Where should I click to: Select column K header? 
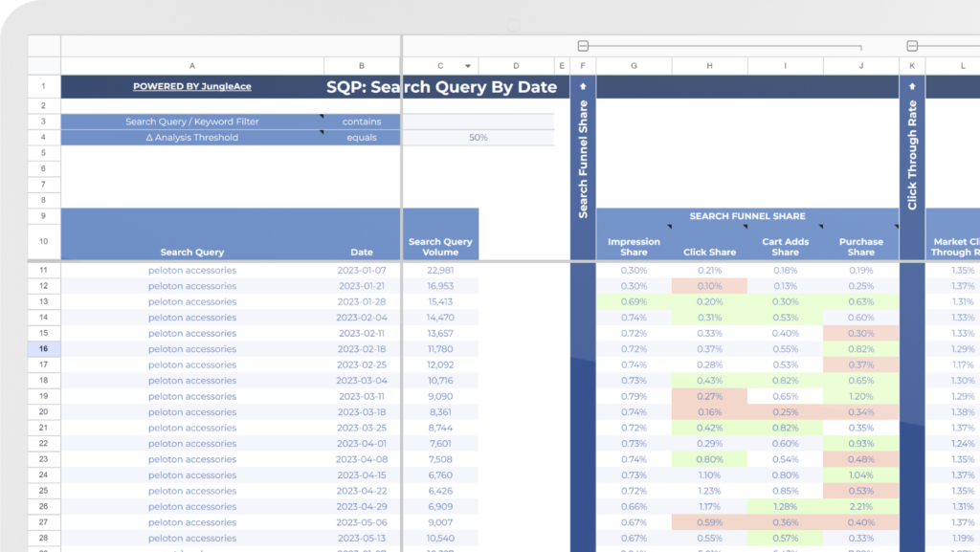pyautogui.click(x=912, y=66)
